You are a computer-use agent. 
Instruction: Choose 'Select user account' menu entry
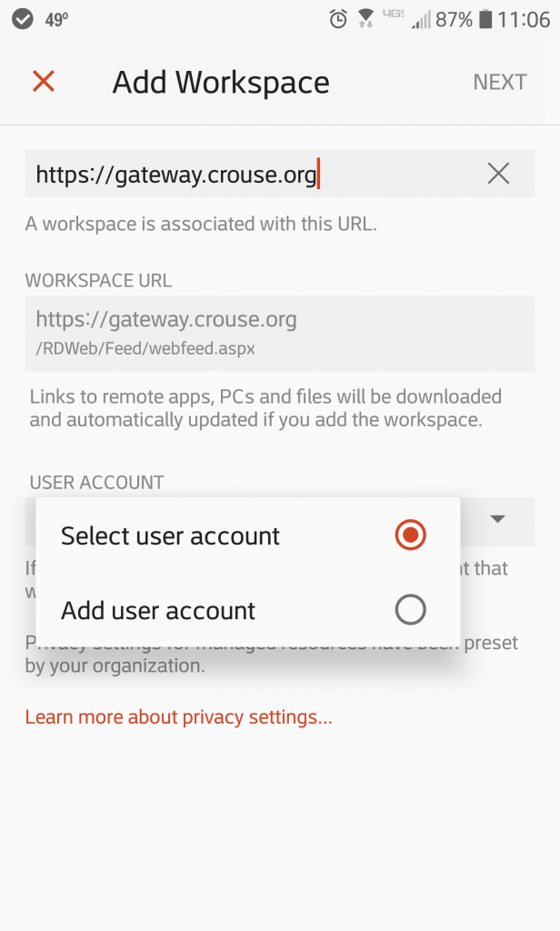[x=247, y=535]
